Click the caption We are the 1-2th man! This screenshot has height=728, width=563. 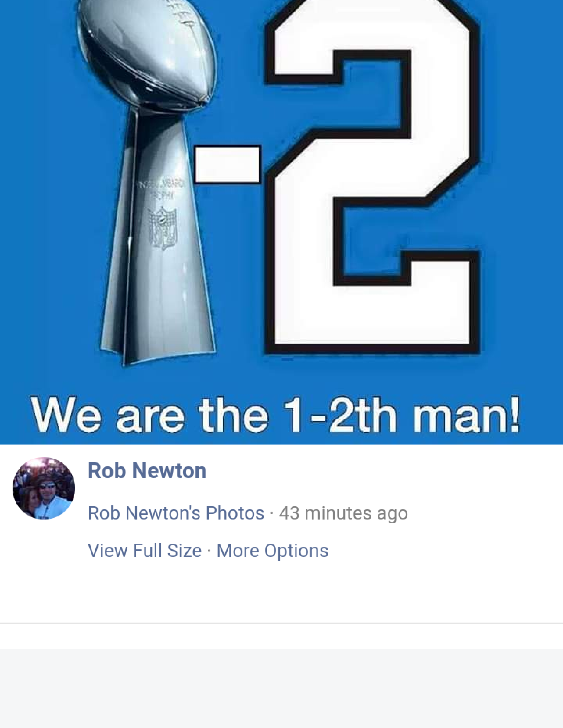(276, 415)
